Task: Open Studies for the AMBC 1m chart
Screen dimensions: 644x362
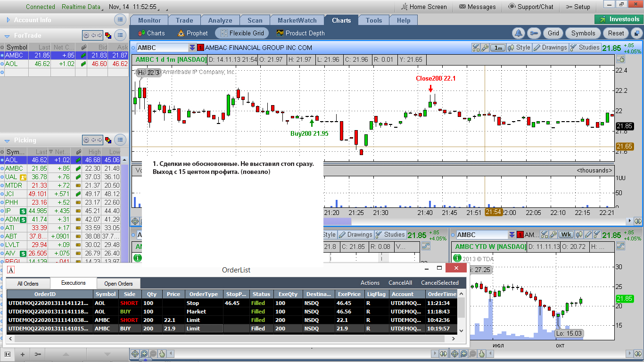Action: point(585,48)
